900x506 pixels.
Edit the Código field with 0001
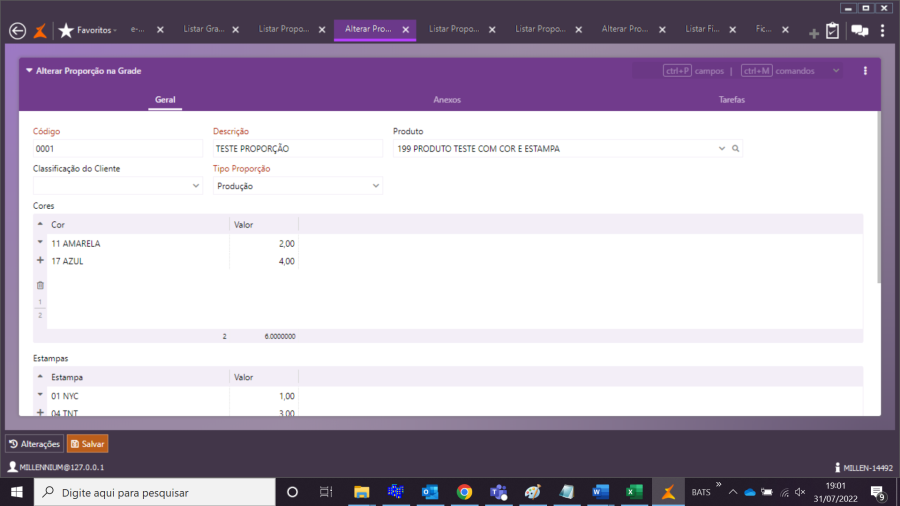118,149
